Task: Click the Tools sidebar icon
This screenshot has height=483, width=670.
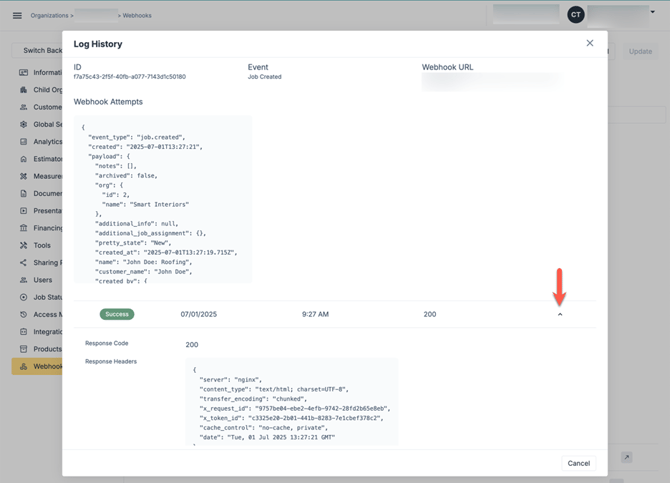Action: pos(24,245)
